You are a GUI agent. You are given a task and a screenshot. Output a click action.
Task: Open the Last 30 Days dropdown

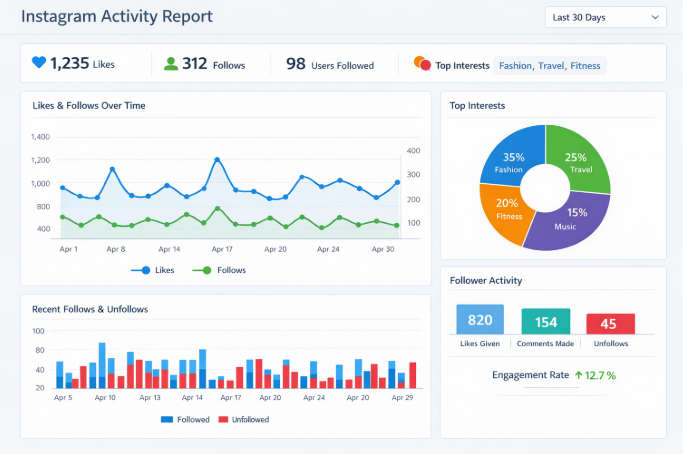pyautogui.click(x=605, y=17)
